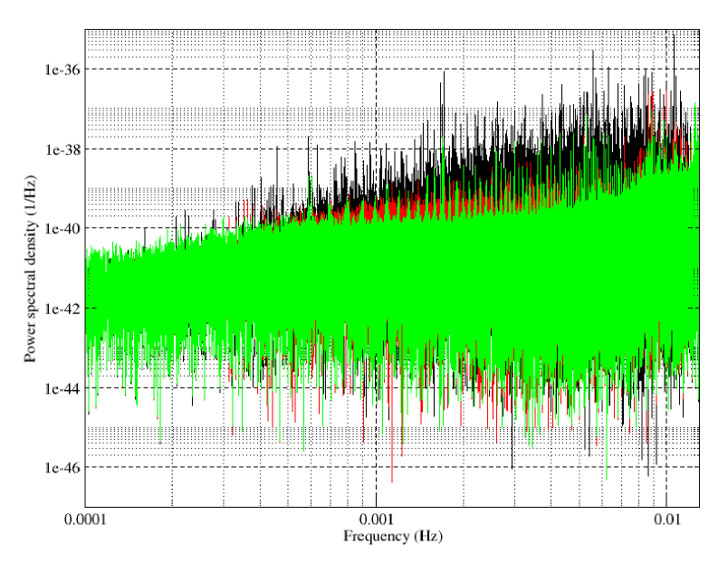Image resolution: width=728 pixels, height=563 pixels.
Task: Click the 0.01 x-axis tick label
Action: (x=667, y=520)
